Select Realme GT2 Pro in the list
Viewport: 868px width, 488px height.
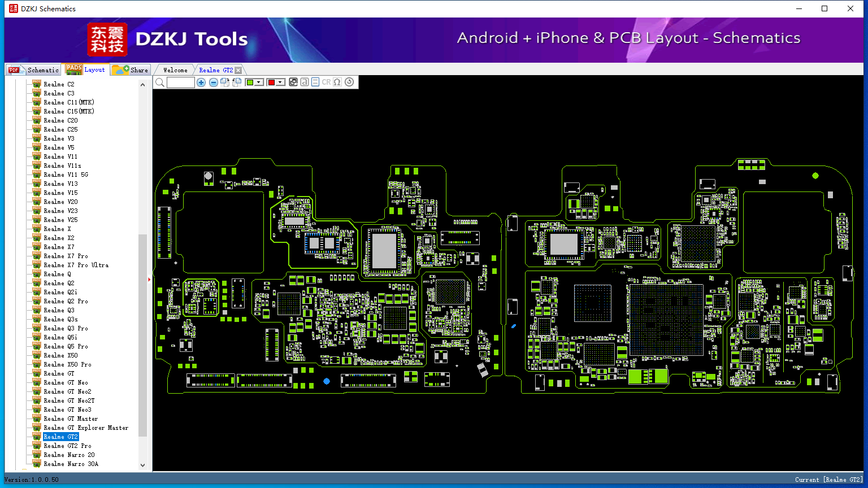point(68,446)
